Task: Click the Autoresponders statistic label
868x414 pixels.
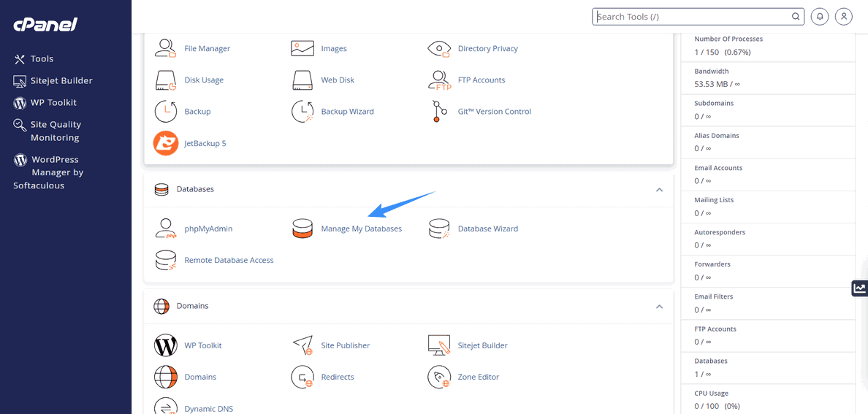Action: point(720,232)
